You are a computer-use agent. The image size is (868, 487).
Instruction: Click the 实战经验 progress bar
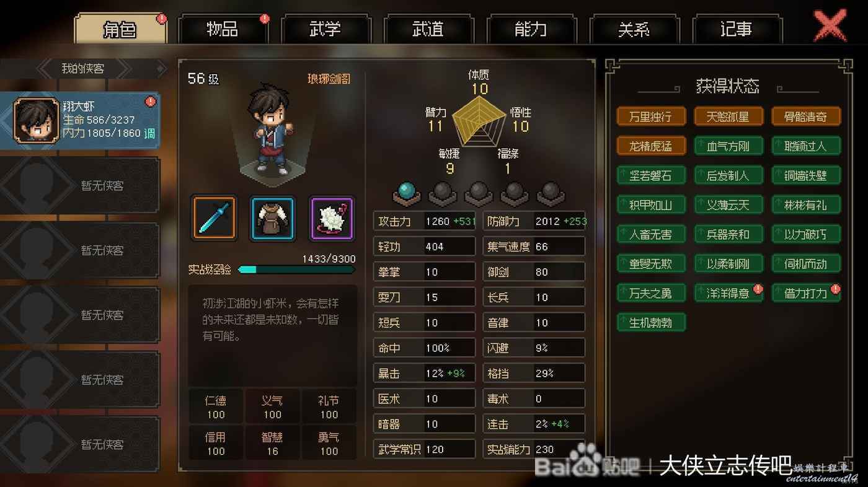(x=296, y=270)
